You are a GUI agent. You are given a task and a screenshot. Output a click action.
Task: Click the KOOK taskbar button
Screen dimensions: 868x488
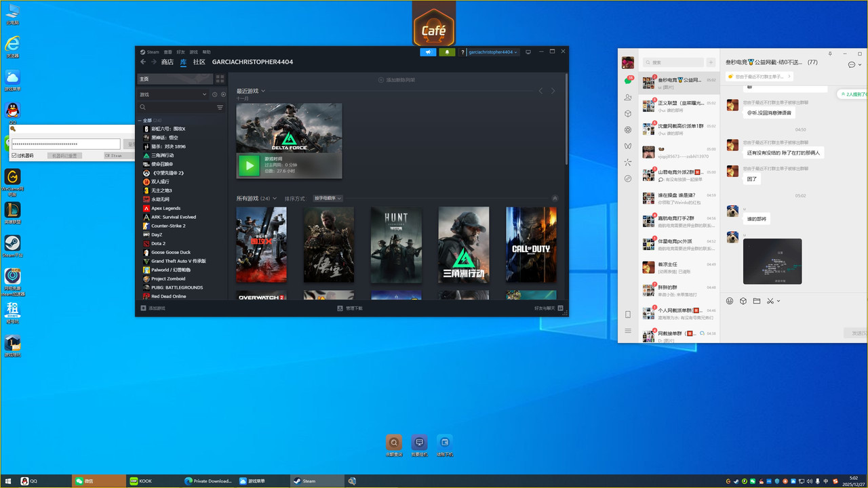coord(153,481)
